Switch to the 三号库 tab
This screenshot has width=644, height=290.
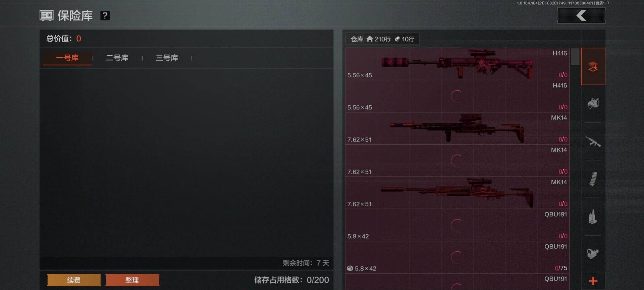pyautogui.click(x=167, y=58)
